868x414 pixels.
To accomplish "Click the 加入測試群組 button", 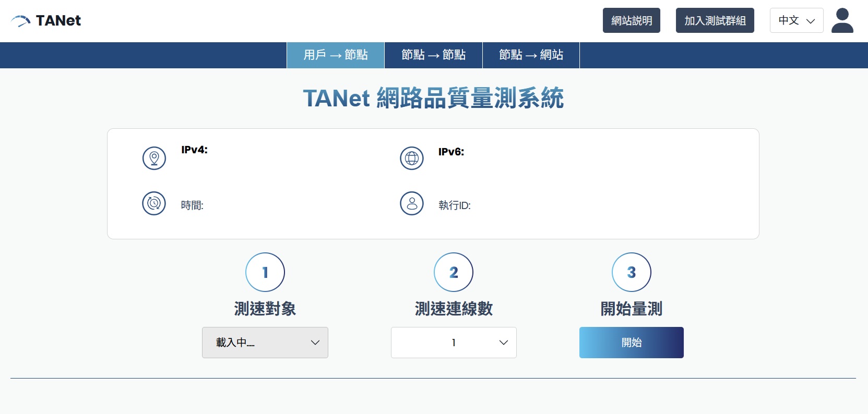I will [x=715, y=20].
